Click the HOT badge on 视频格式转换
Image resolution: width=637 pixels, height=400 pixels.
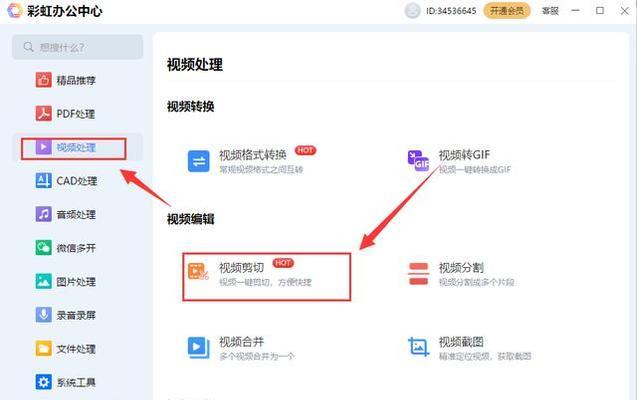coord(305,150)
